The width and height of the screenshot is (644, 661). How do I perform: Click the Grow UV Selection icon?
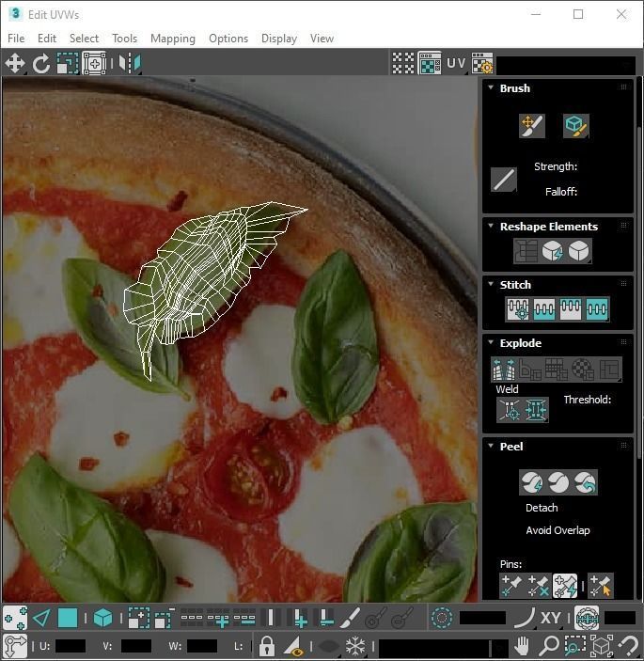click(x=138, y=619)
